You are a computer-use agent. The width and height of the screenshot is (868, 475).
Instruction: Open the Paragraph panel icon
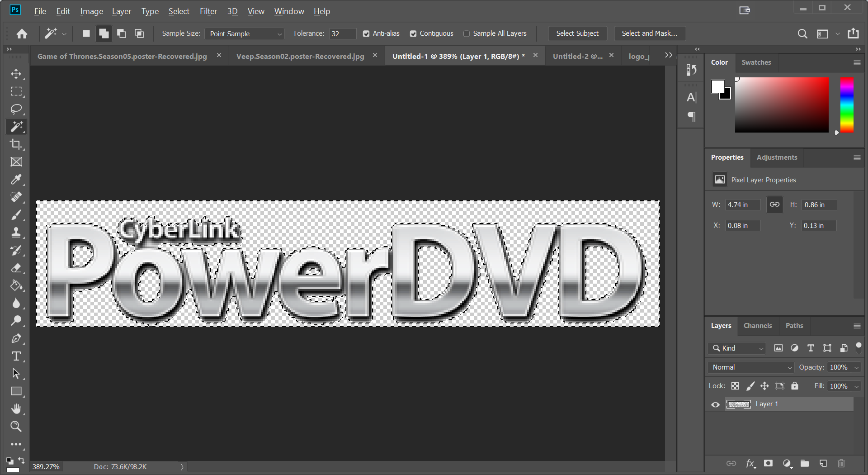click(x=691, y=117)
